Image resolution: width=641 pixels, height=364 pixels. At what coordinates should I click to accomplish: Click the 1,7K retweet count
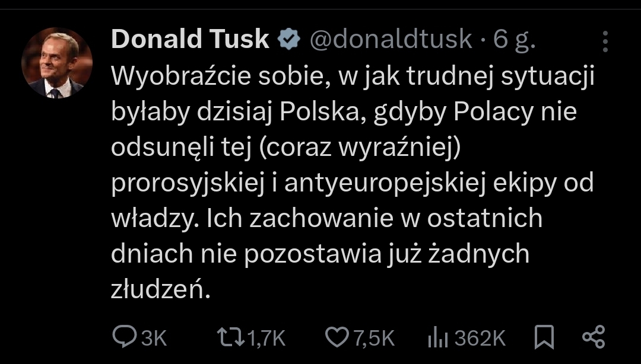click(x=266, y=338)
